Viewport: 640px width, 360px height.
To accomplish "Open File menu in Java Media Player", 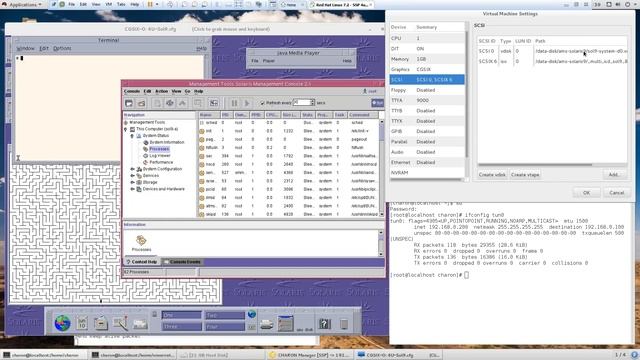I will coord(255,61).
